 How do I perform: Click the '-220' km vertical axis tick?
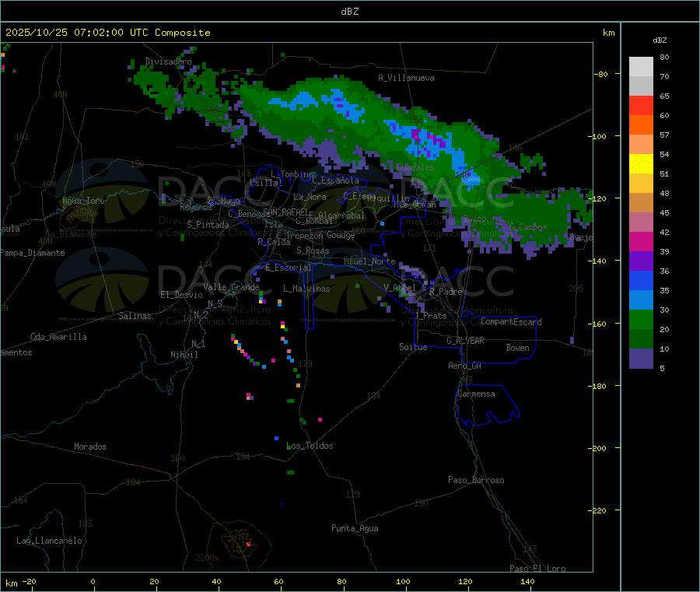click(597, 510)
